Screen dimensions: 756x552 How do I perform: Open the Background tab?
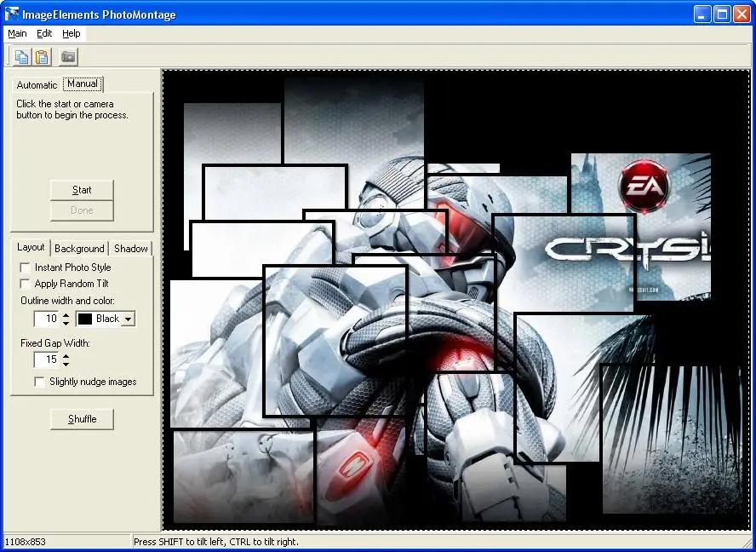[79, 249]
